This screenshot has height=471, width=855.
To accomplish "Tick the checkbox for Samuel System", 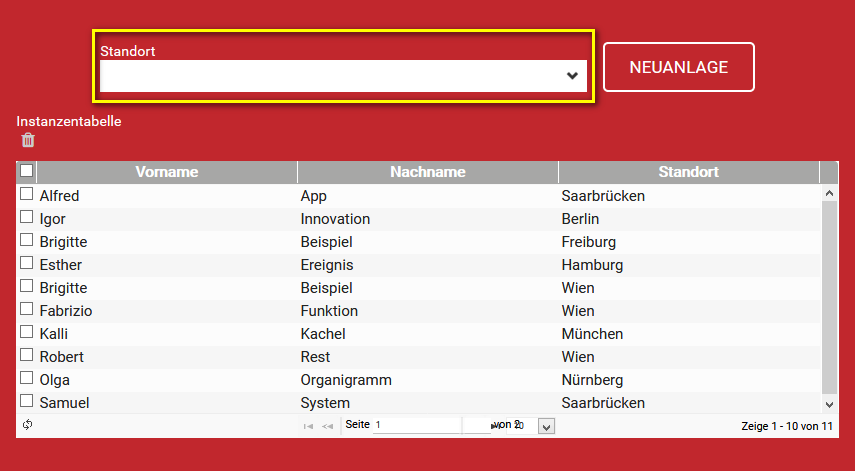I will [27, 402].
